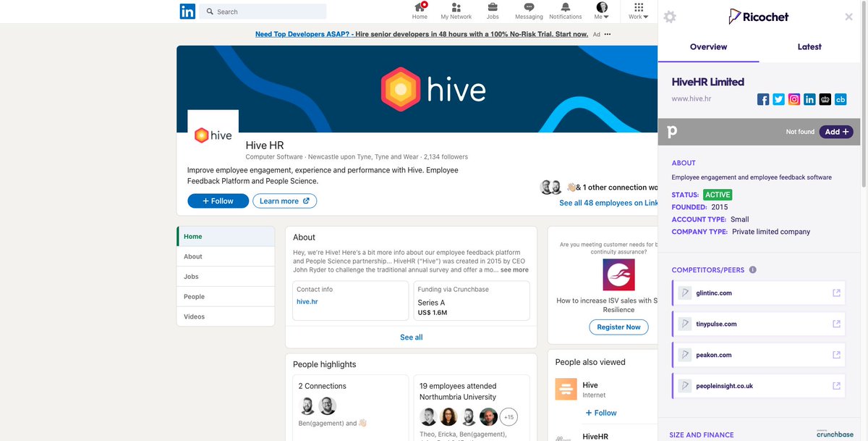See all 48 employees on LinkedIn
The image size is (868, 441).
[608, 203]
